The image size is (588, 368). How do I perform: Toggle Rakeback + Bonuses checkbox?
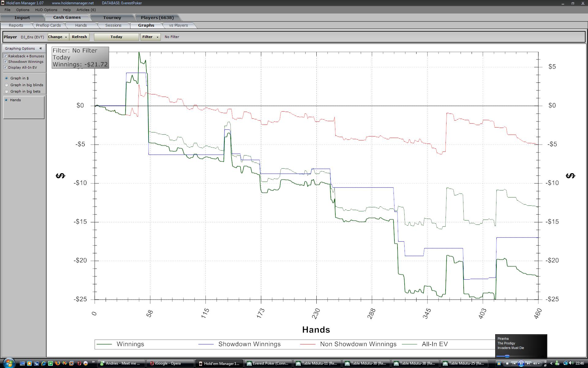[5, 56]
